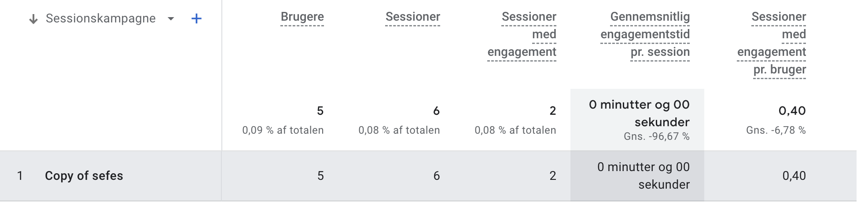Click row number 1 cell
This screenshot has height=219, width=868.
tap(19, 176)
